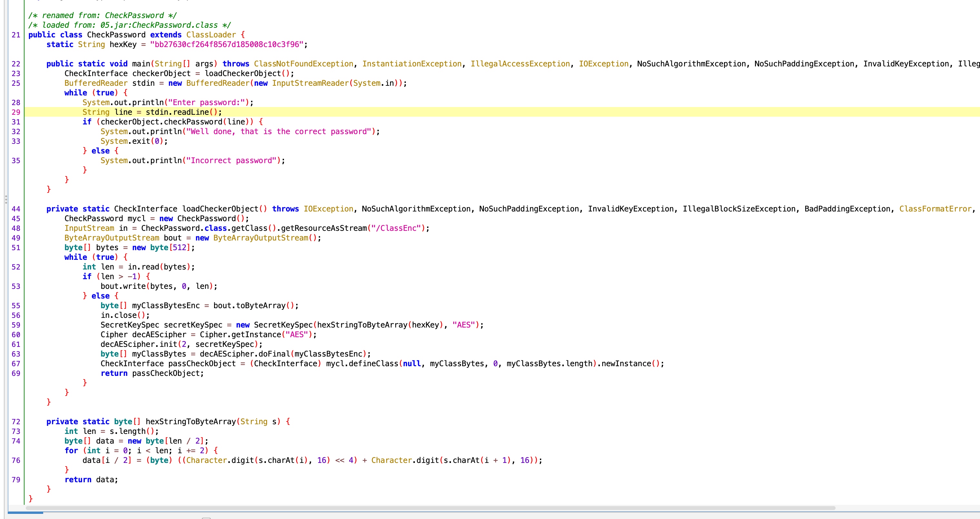This screenshot has width=980, height=519.
Task: Click hexStringToByteArray call in SecretKeySpec line
Action: [361, 325]
